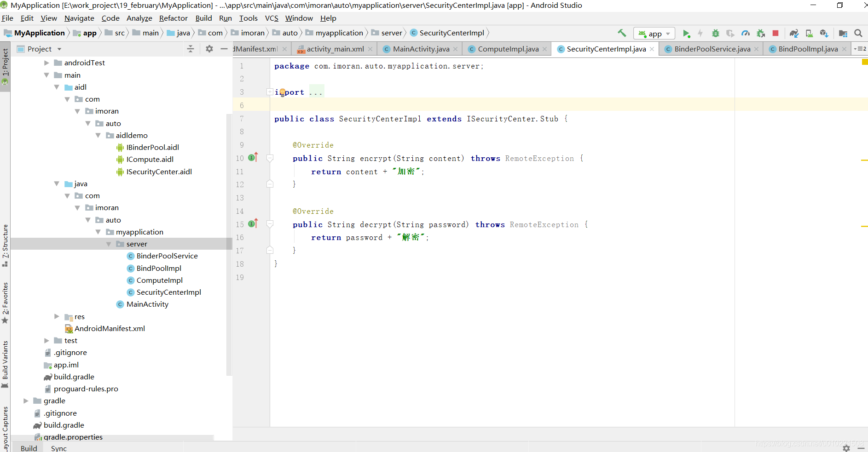The image size is (868, 452).
Task: Open the app run configuration dropdown
Action: [654, 34]
